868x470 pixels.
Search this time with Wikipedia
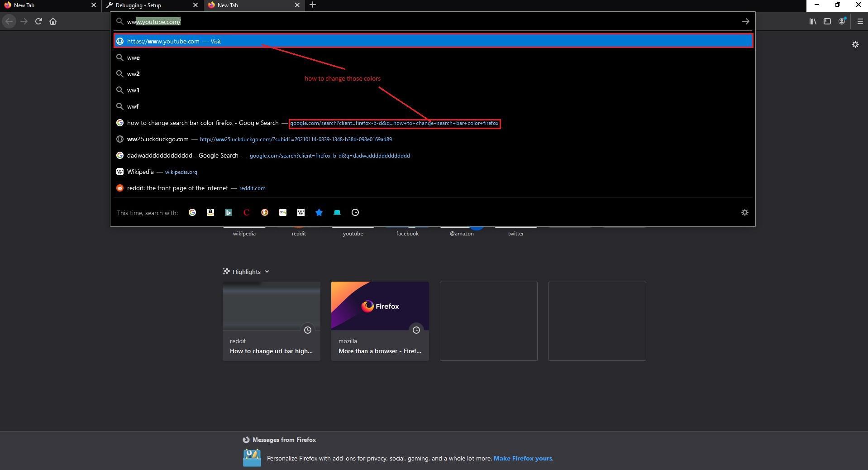click(x=300, y=212)
